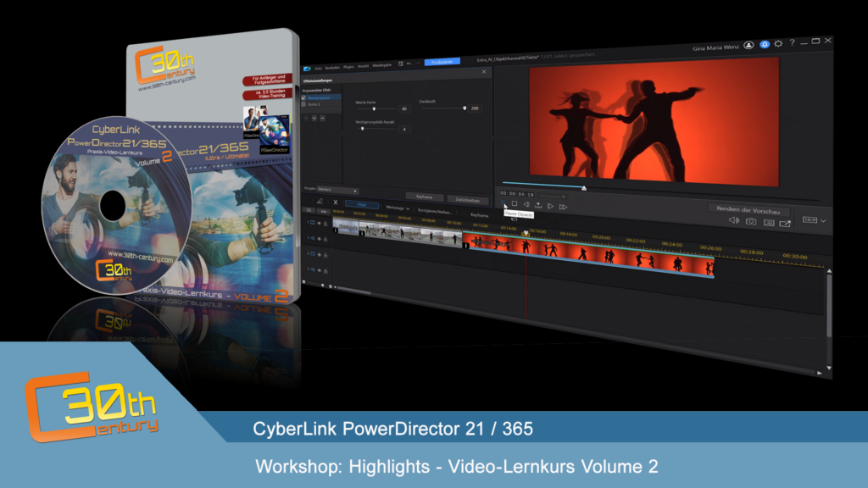
Task: Lock audio track 1
Action: click(325, 239)
